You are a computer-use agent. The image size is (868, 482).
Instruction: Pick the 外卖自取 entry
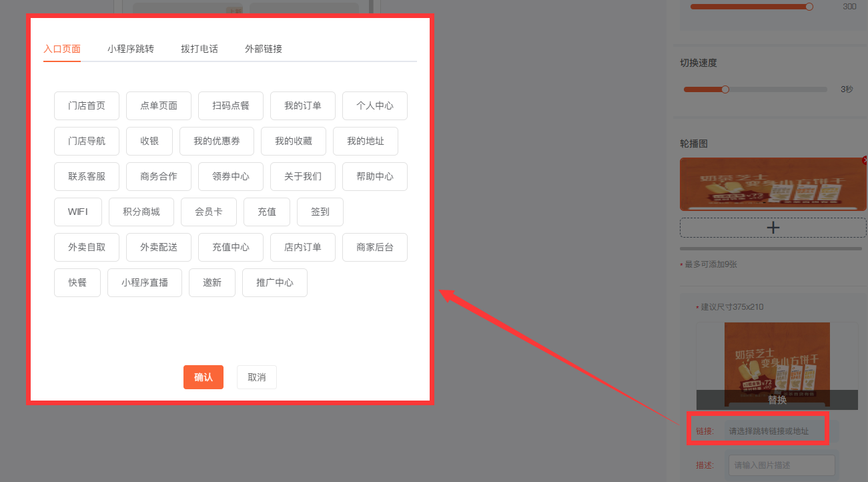[87, 247]
